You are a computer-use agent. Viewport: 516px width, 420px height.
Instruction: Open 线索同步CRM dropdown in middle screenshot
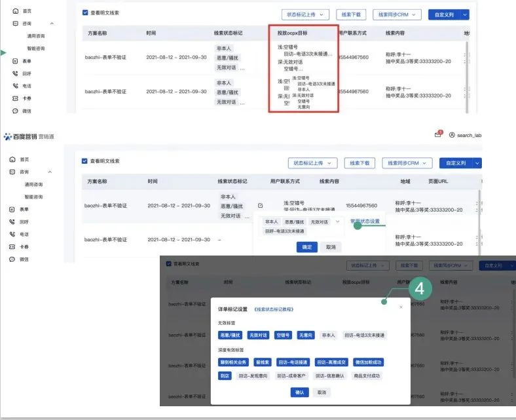click(407, 163)
